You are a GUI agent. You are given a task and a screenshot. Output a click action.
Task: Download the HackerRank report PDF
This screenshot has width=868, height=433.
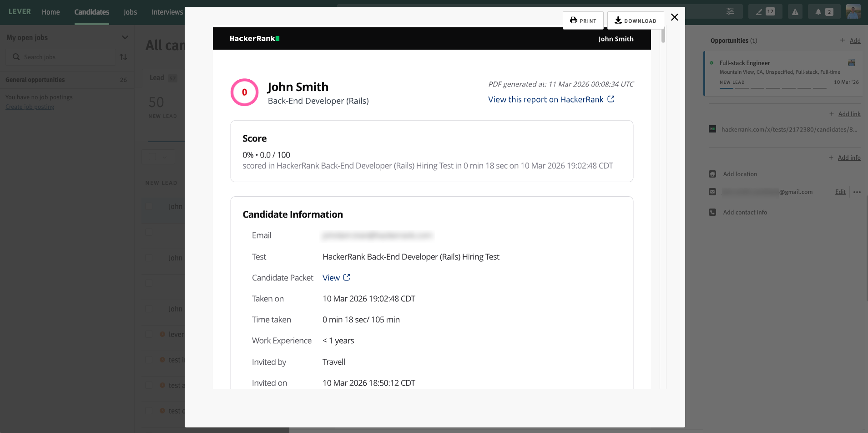click(635, 20)
